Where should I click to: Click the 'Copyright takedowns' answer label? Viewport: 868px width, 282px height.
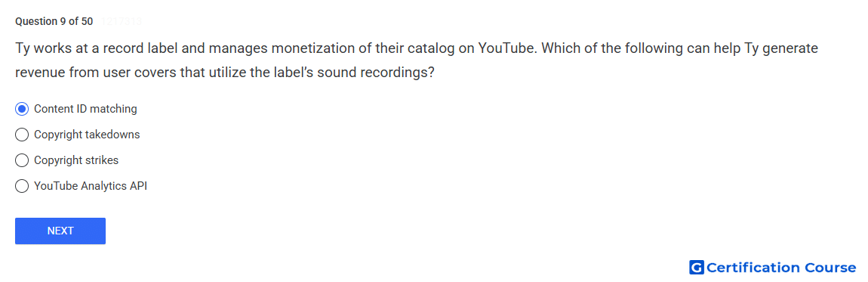(87, 135)
